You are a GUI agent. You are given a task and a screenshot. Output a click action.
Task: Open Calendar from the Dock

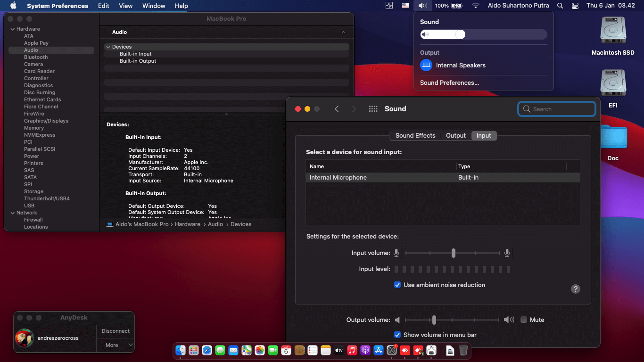point(286,350)
